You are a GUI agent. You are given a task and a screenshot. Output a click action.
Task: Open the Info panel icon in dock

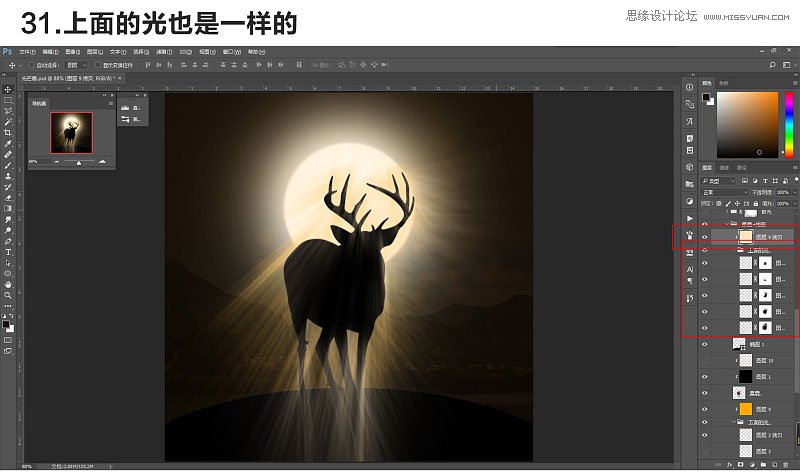pyautogui.click(x=690, y=87)
